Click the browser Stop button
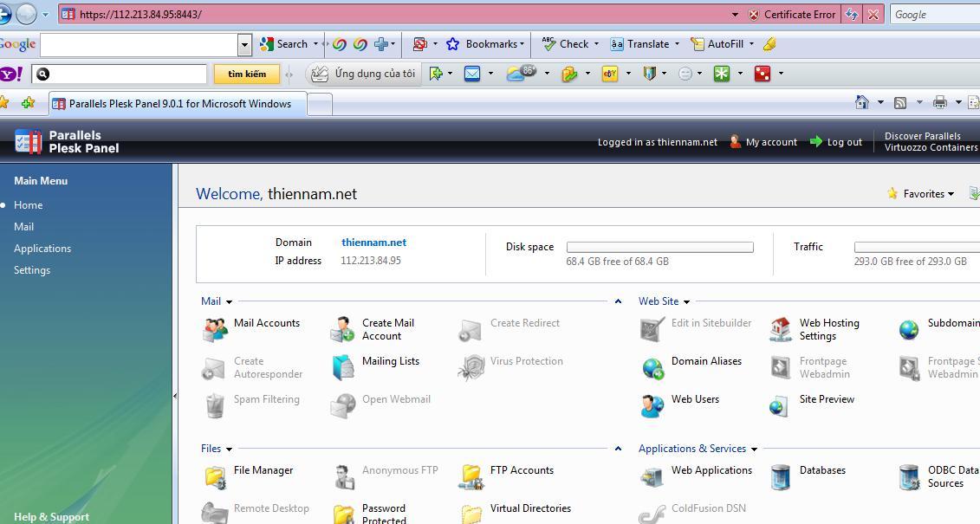980x524 pixels. [x=873, y=15]
